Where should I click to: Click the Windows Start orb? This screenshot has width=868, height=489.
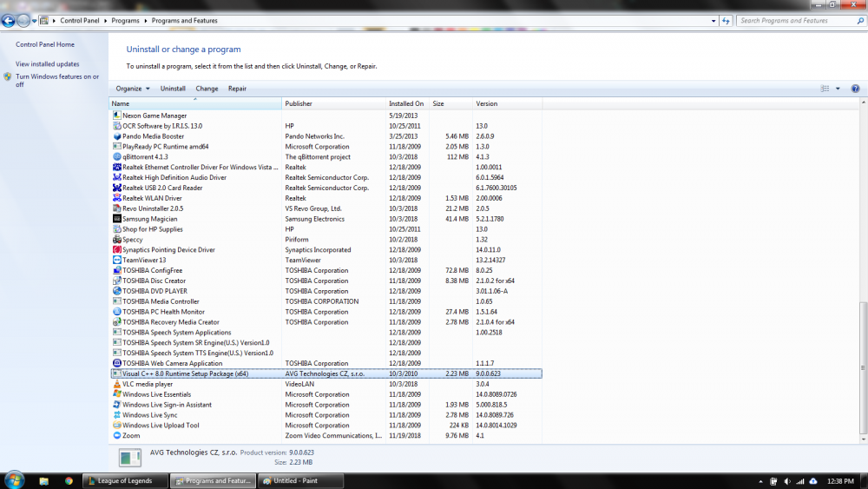14,479
